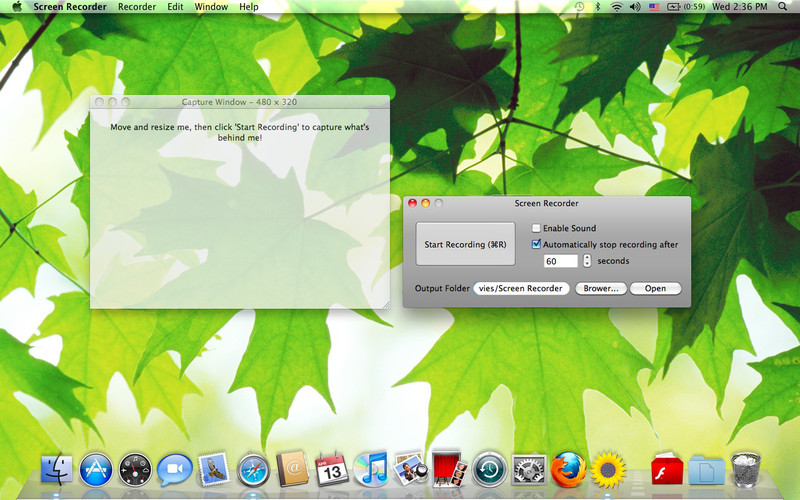Viewport: 800px width, 500px height.
Task: Enable the Enable Sound checkbox
Action: tap(536, 228)
